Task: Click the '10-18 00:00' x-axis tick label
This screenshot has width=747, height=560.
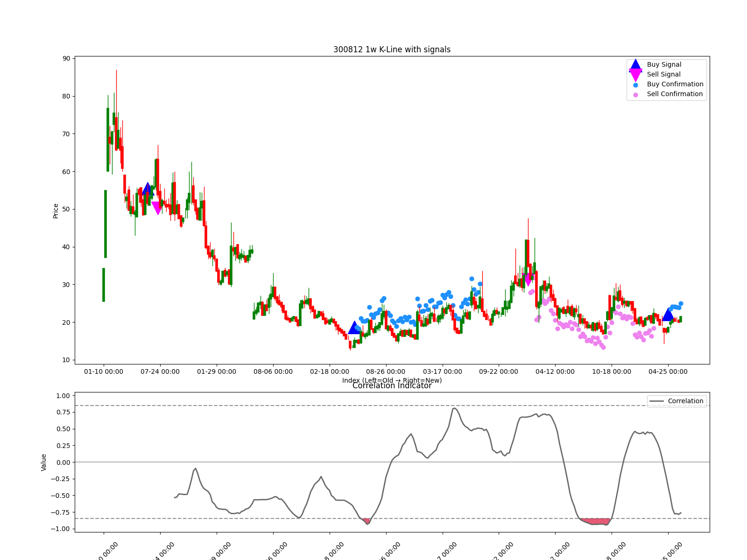Action: 612,372
